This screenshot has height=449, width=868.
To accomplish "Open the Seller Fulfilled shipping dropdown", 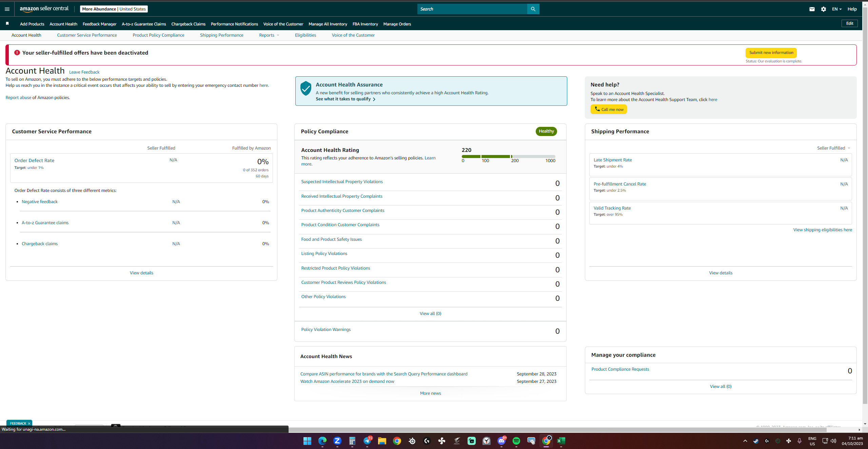I will (x=833, y=148).
